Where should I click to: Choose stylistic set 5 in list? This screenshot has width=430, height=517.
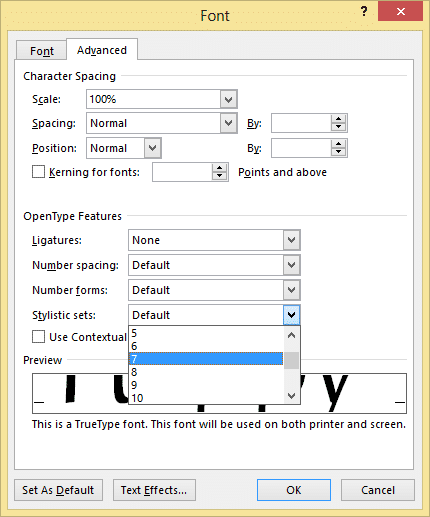point(206,333)
